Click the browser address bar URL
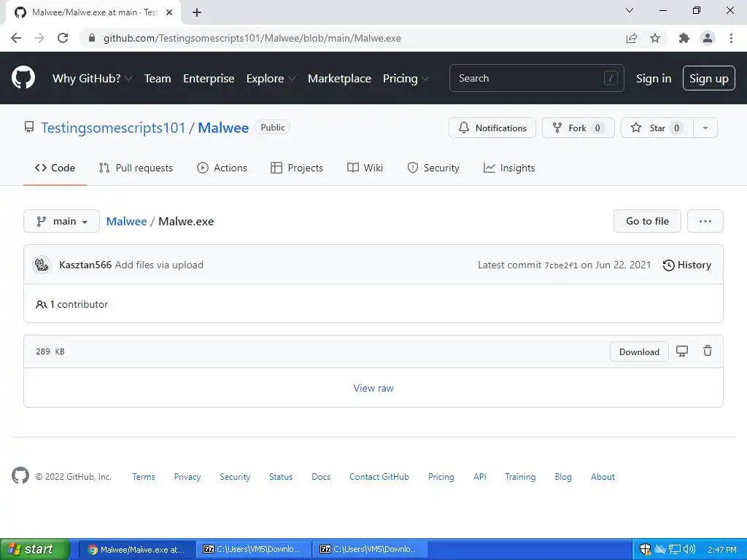 click(252, 38)
